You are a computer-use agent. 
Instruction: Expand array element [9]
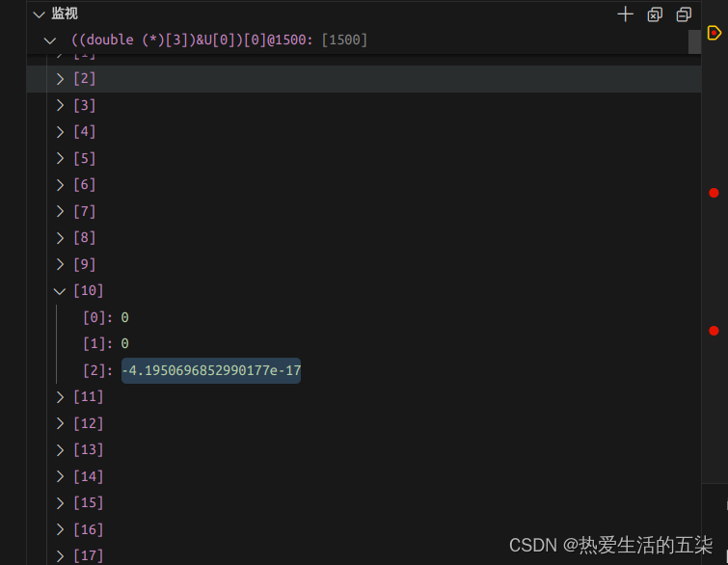click(60, 264)
